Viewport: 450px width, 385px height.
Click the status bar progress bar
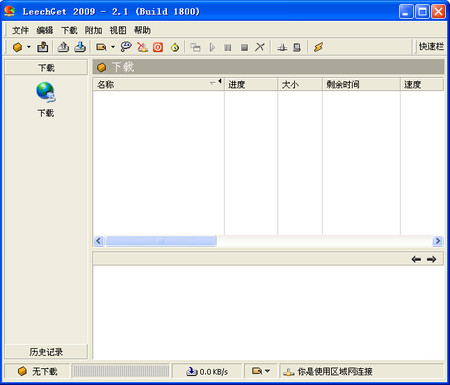pos(121,371)
